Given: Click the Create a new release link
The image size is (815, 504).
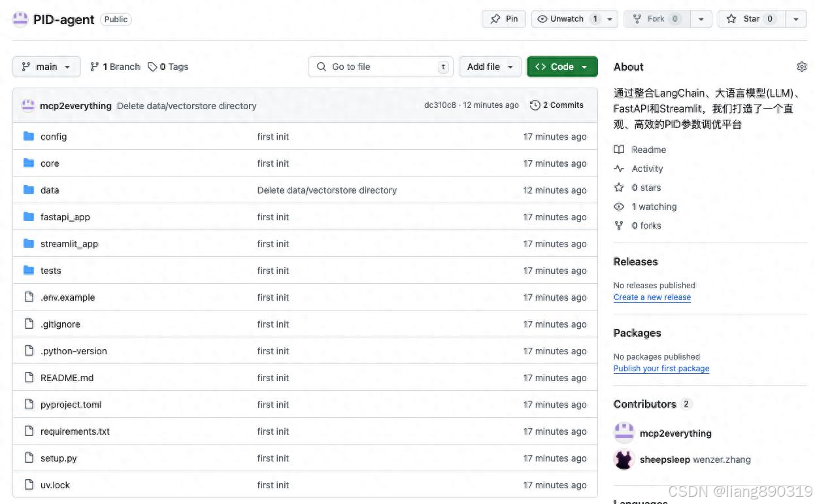Looking at the screenshot, I should [x=652, y=297].
